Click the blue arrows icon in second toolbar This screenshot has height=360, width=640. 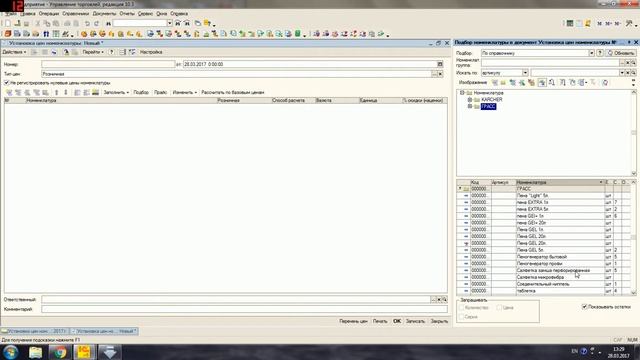[x=46, y=34]
